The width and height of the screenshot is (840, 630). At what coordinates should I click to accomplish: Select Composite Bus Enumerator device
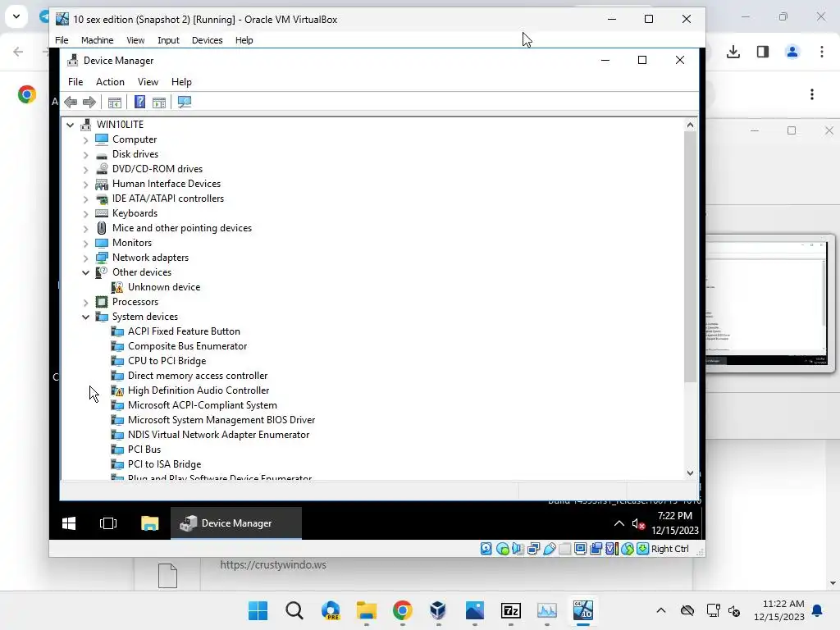coord(187,347)
